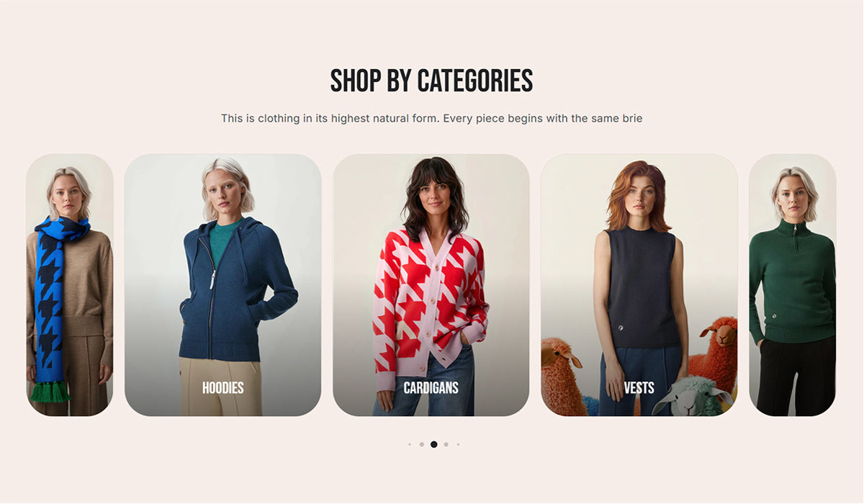This screenshot has width=864, height=504.
Task: Click the Shop By Categories heading
Action: [431, 81]
